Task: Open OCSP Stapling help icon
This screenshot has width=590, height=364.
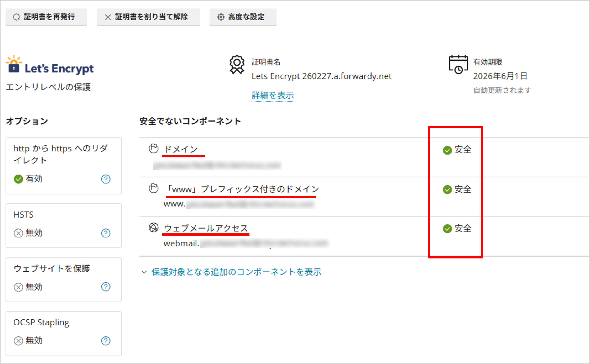Action: click(x=106, y=341)
